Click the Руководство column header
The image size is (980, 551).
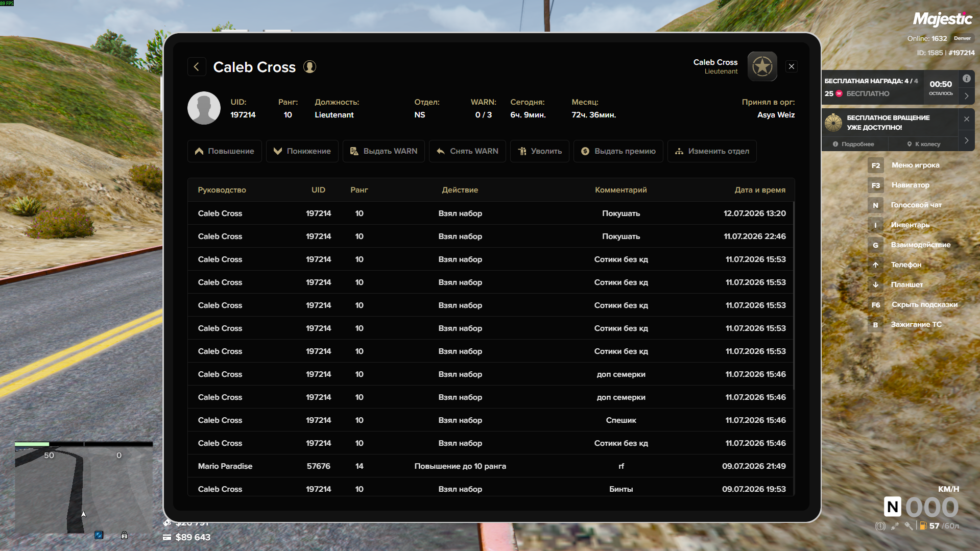click(x=222, y=190)
